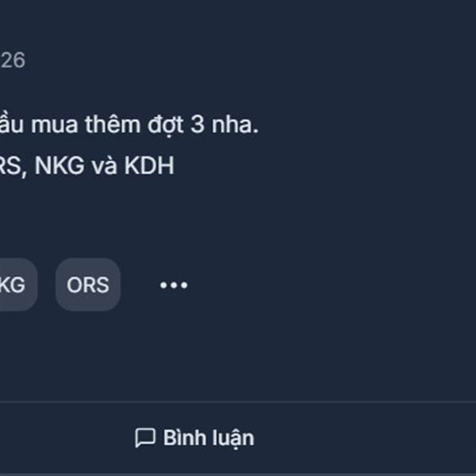Click the divider line above Bình luận
The height and width of the screenshot is (476, 476).
click(x=238, y=401)
